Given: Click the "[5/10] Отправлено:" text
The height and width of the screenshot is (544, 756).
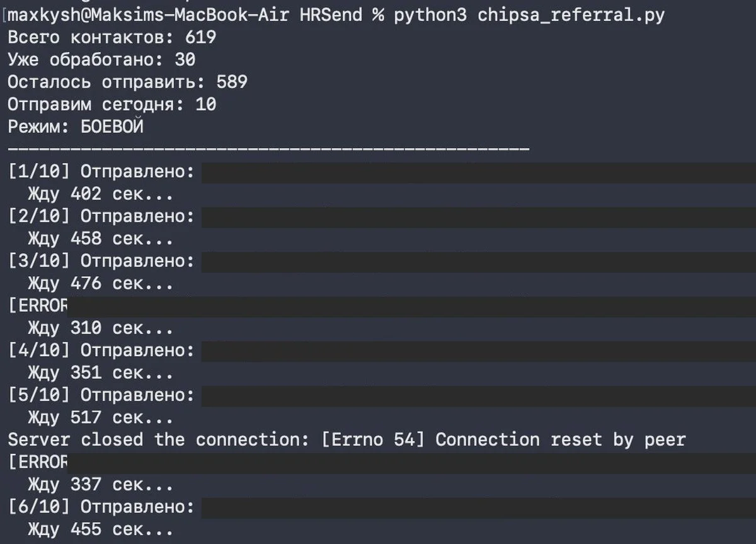Looking at the screenshot, I should (101, 395).
